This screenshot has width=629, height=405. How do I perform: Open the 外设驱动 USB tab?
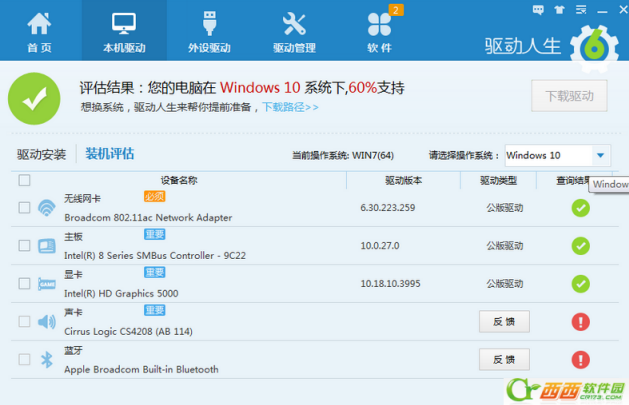[x=209, y=31]
